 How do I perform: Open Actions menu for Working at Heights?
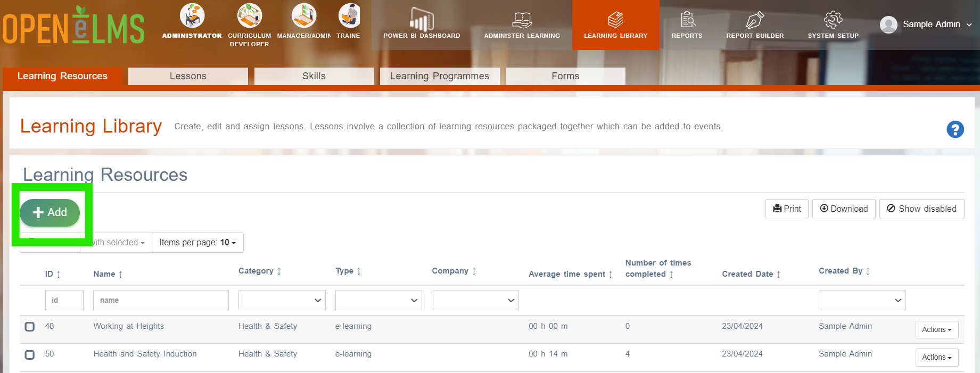(x=937, y=330)
